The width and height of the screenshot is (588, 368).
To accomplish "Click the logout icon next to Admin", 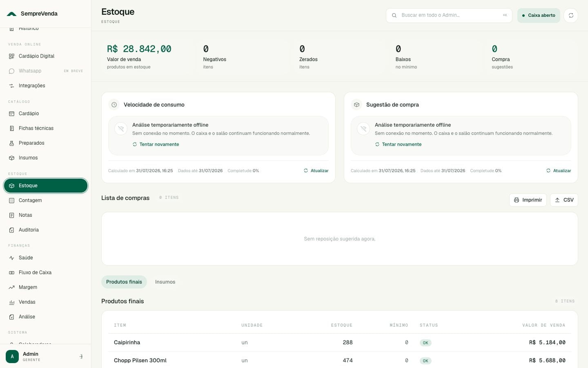I will [x=81, y=357].
